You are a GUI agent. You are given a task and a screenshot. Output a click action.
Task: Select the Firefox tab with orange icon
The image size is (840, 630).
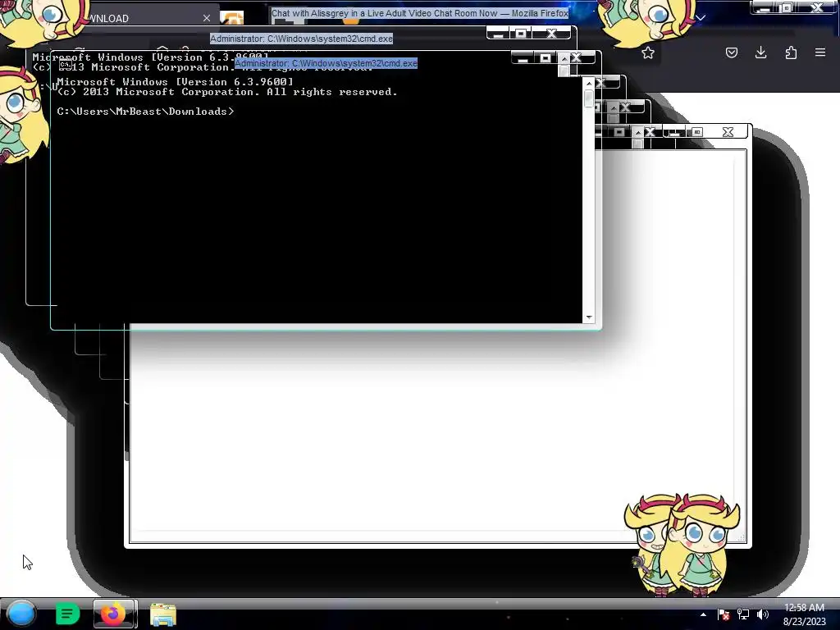coord(232,18)
